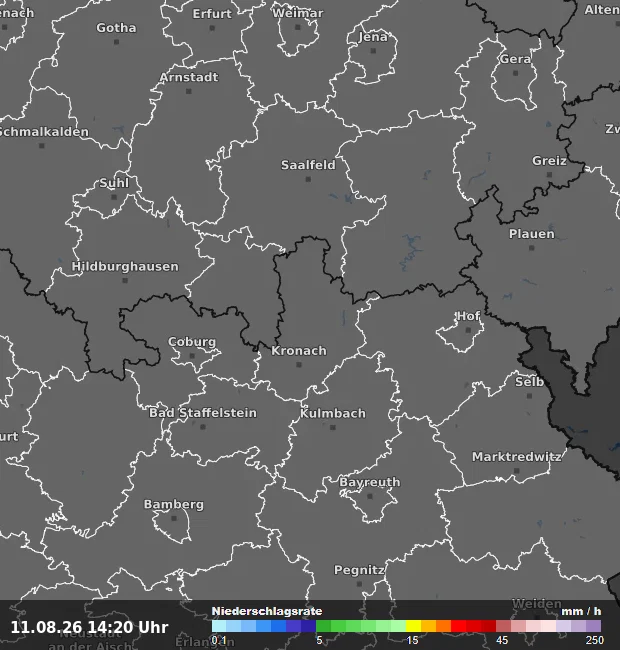Viewport: 620px width, 650px height.
Task: Click the Bad Staffelstein label
Action: (203, 413)
